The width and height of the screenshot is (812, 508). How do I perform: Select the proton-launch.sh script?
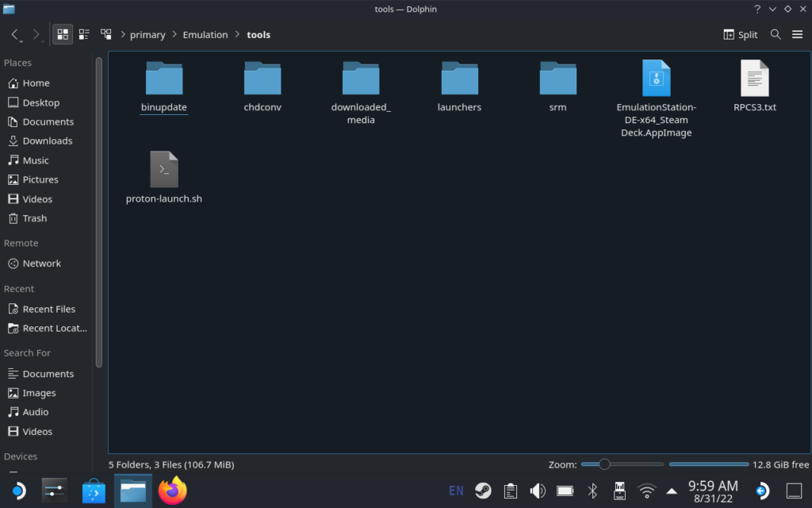[x=164, y=178]
